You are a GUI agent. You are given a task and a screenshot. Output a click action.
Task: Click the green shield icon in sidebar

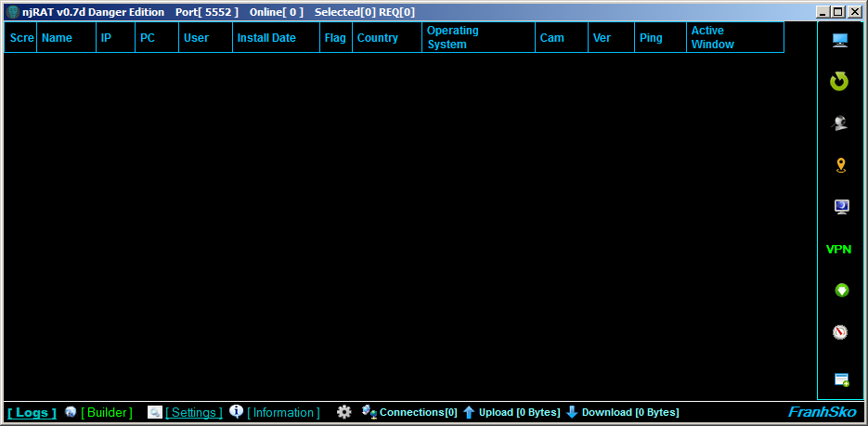point(840,290)
